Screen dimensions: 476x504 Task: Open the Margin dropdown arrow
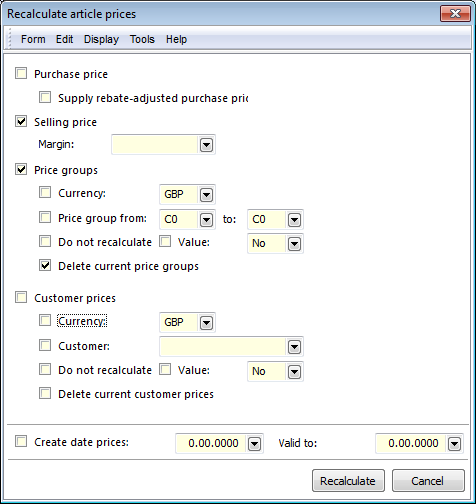206,145
